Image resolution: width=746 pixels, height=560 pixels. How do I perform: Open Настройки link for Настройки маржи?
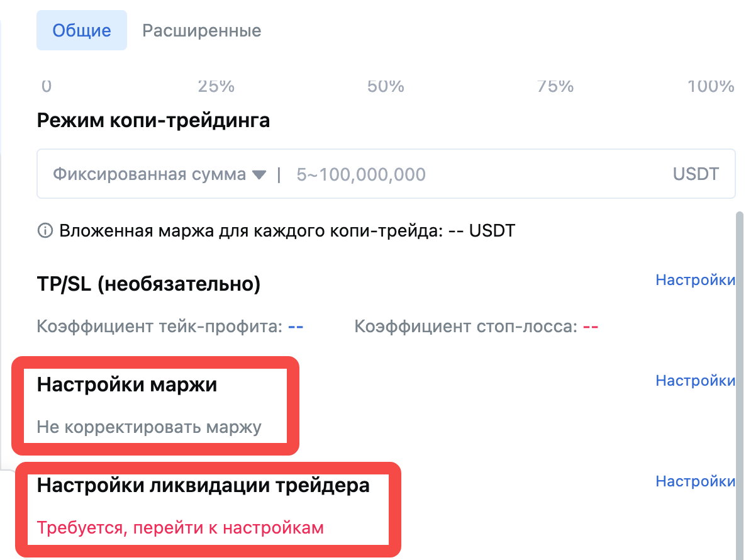point(695,381)
